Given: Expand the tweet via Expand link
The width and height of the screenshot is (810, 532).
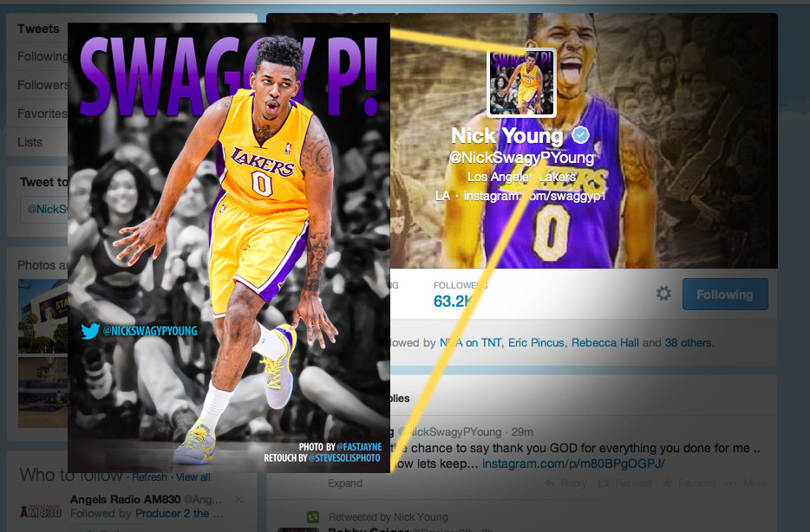Looking at the screenshot, I should coord(345,483).
